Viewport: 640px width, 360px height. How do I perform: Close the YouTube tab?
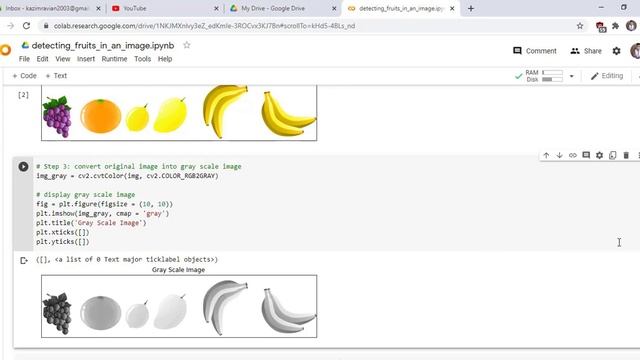(216, 8)
